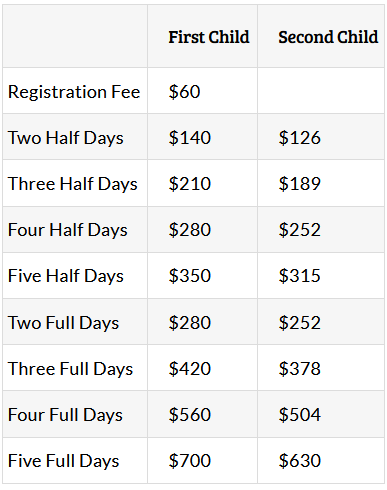Click the $700 first child price
The width and height of the screenshot is (387, 490).
pos(190,460)
